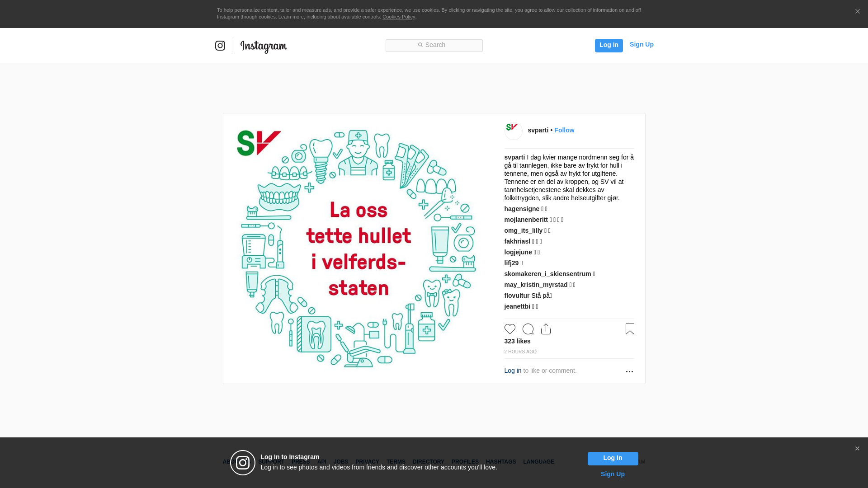The width and height of the screenshot is (868, 488).
Task: Click Log In in bottom banner
Action: pyautogui.click(x=613, y=459)
